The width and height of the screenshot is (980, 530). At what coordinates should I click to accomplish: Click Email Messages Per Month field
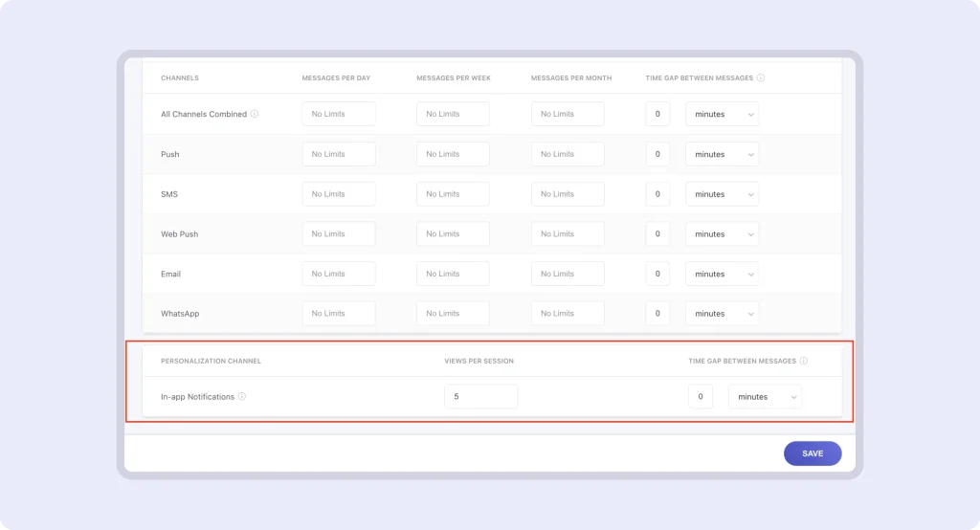coord(568,274)
